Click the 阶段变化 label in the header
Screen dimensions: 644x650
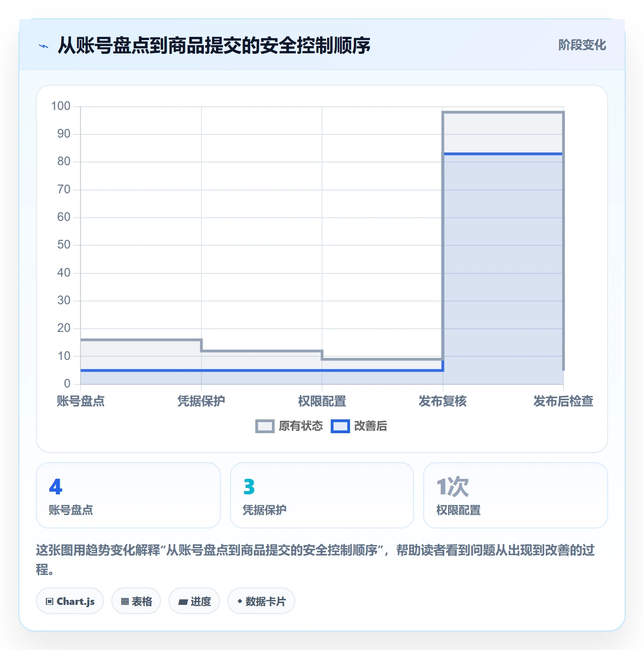pyautogui.click(x=582, y=45)
